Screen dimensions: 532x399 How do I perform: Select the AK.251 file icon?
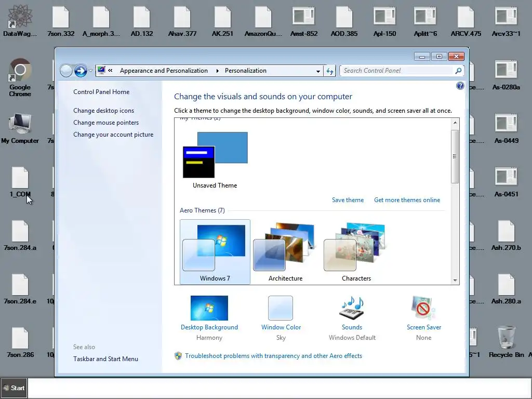coord(222,20)
